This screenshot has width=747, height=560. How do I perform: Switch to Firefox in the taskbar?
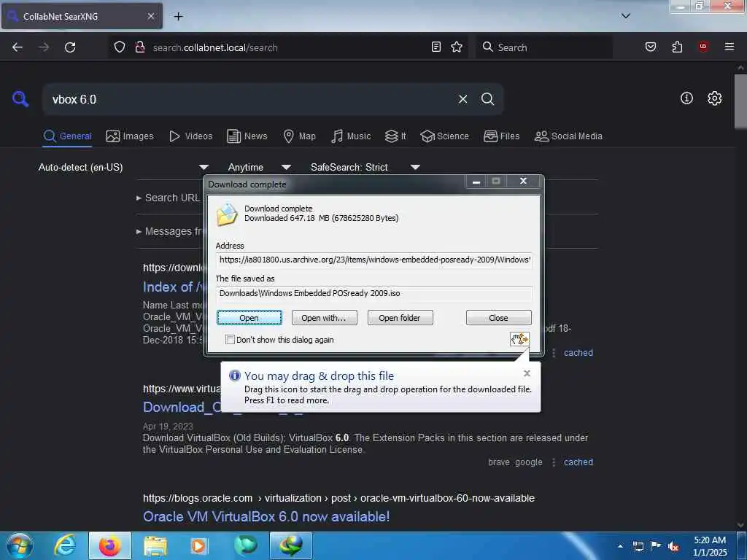point(110,545)
